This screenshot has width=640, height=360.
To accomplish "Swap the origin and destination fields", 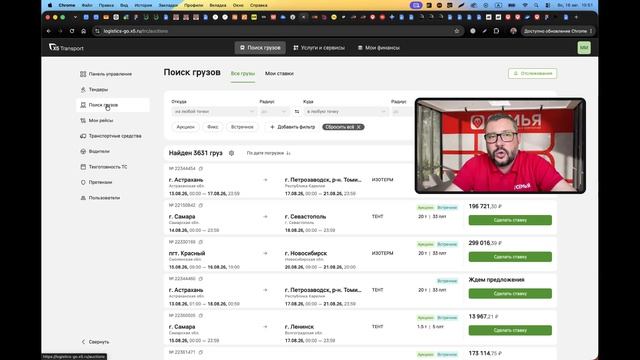I will tap(297, 111).
